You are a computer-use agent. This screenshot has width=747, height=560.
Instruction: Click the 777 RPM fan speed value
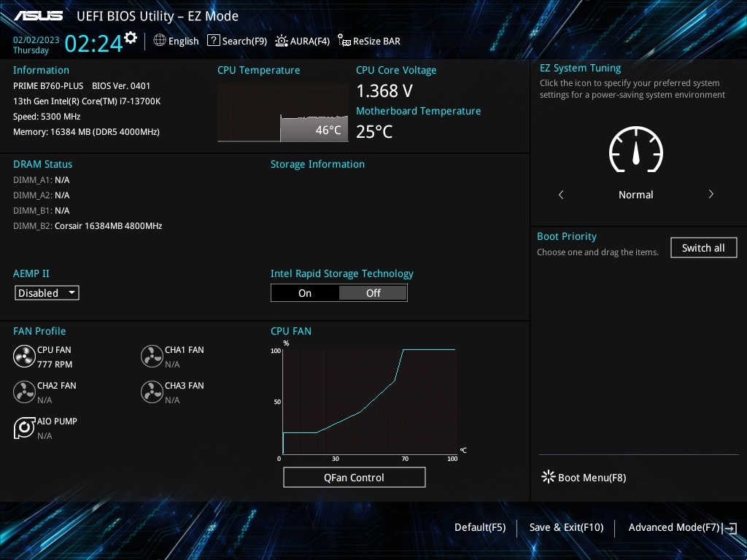(55, 365)
